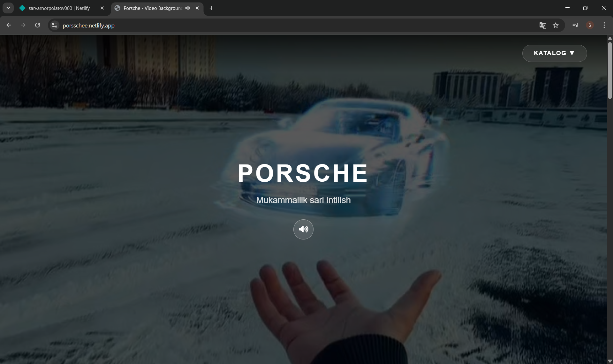Open the Chrome profile avatar S
Screen dimensions: 613x364
coord(590,25)
